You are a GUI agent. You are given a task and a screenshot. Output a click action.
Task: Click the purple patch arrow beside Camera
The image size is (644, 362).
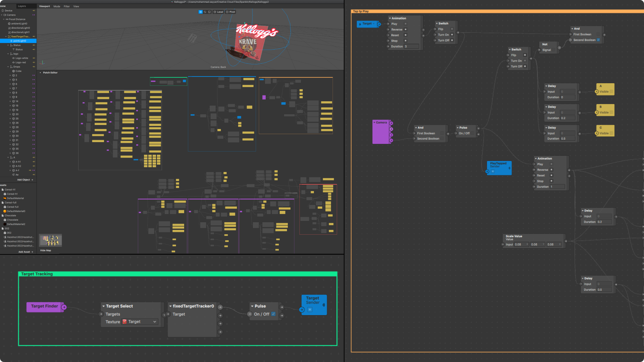pos(34,15)
